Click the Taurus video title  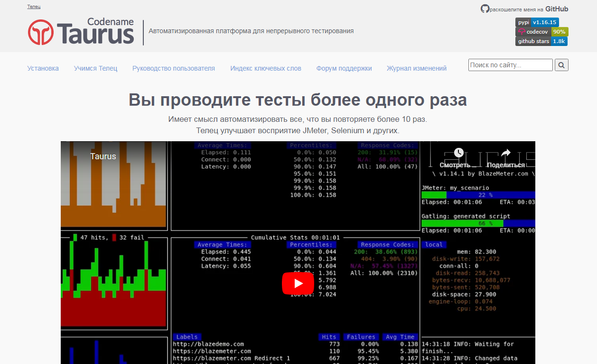103,156
